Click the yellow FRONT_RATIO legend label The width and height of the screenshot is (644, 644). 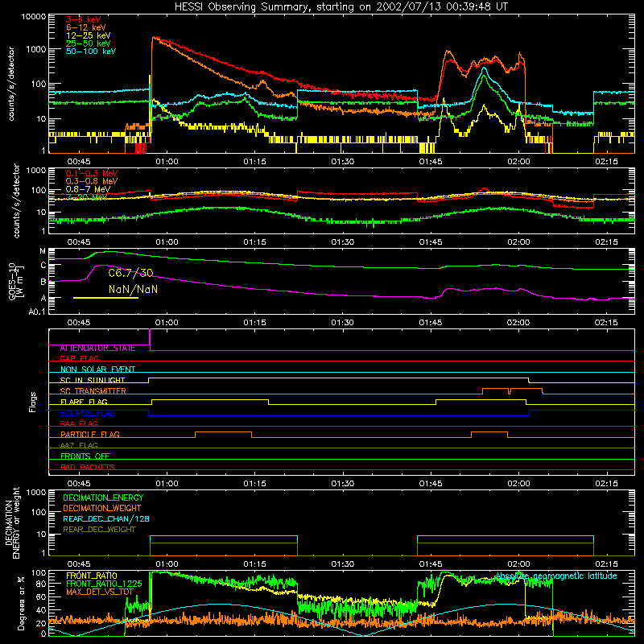(x=92, y=576)
